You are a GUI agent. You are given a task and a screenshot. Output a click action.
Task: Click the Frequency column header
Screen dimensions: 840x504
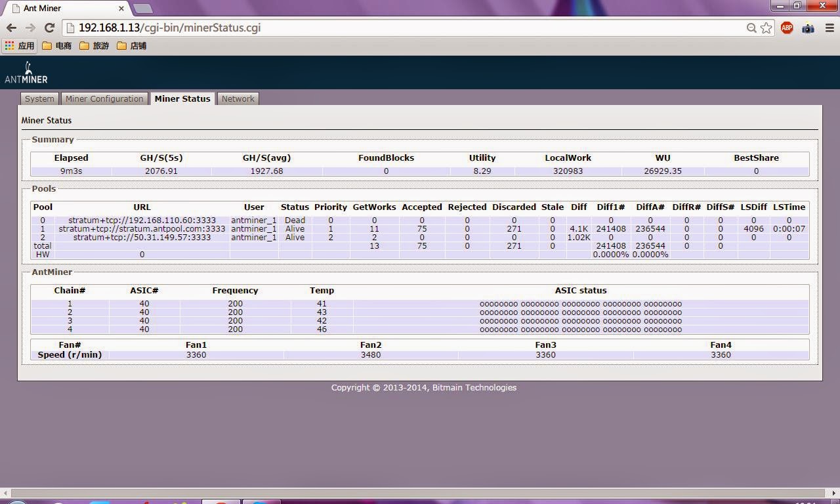pos(235,290)
